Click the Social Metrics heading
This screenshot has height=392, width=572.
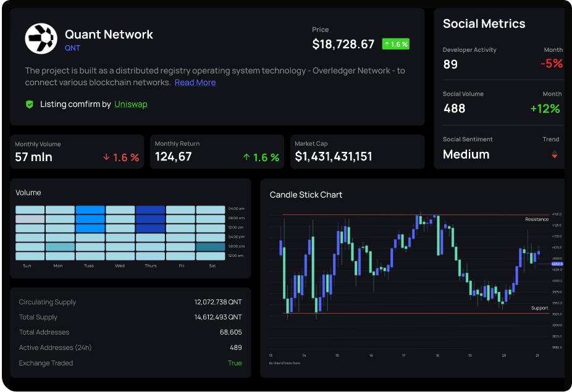coord(484,23)
